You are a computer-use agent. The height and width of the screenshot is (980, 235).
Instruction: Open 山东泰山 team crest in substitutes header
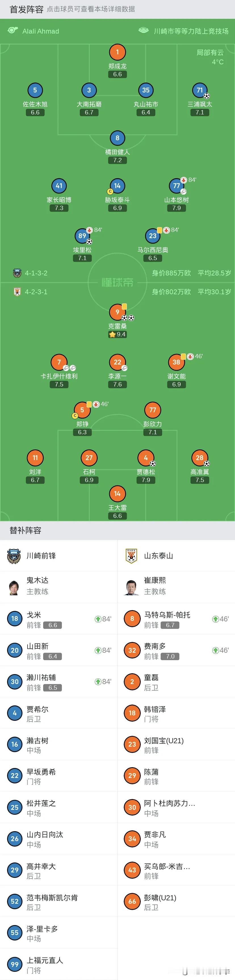[131, 556]
